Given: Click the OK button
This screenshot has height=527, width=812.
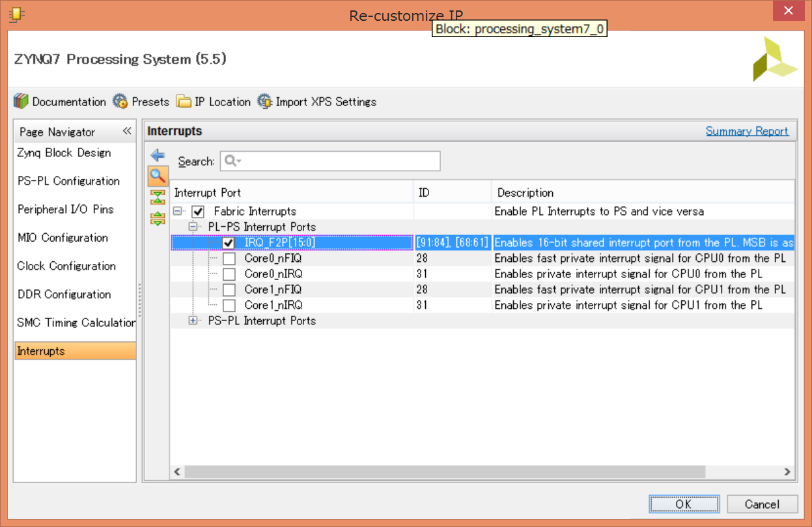Looking at the screenshot, I should pyautogui.click(x=684, y=504).
